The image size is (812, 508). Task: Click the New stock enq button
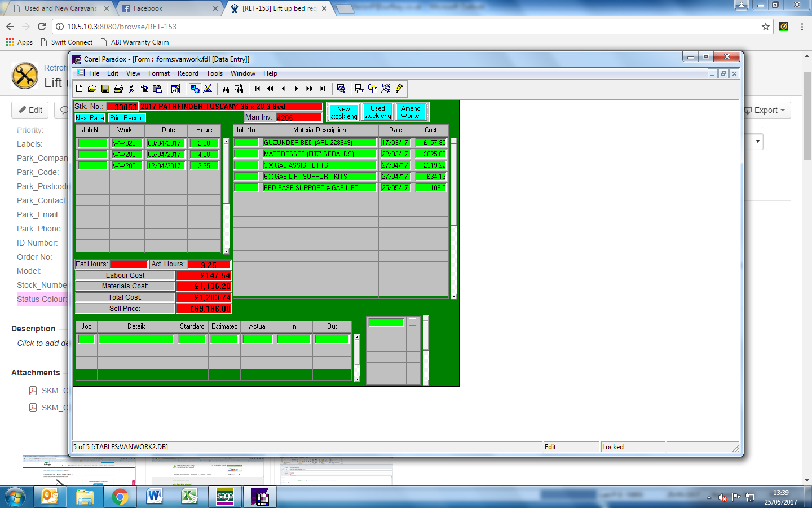pyautogui.click(x=344, y=112)
